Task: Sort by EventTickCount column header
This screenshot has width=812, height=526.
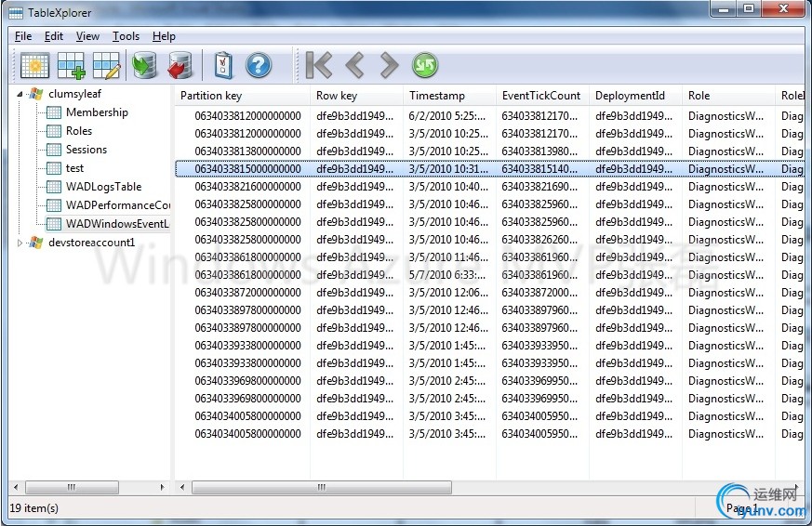Action: 542,96
